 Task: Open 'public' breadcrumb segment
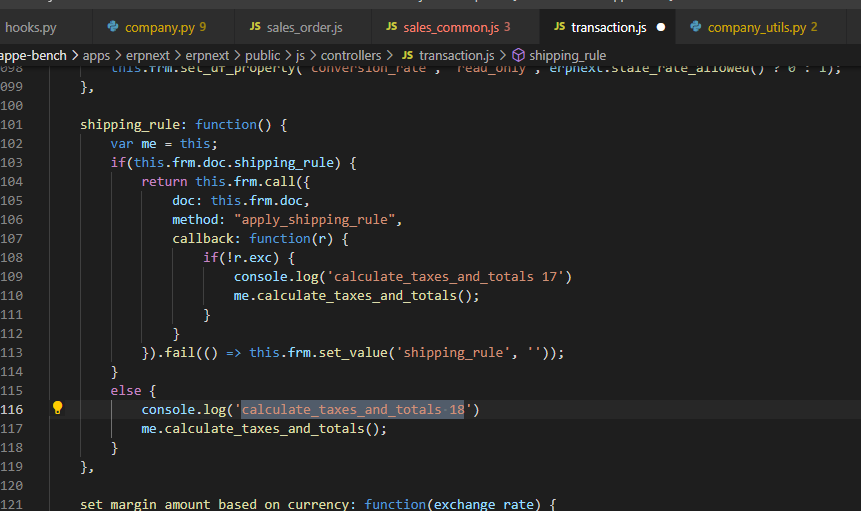click(262, 55)
